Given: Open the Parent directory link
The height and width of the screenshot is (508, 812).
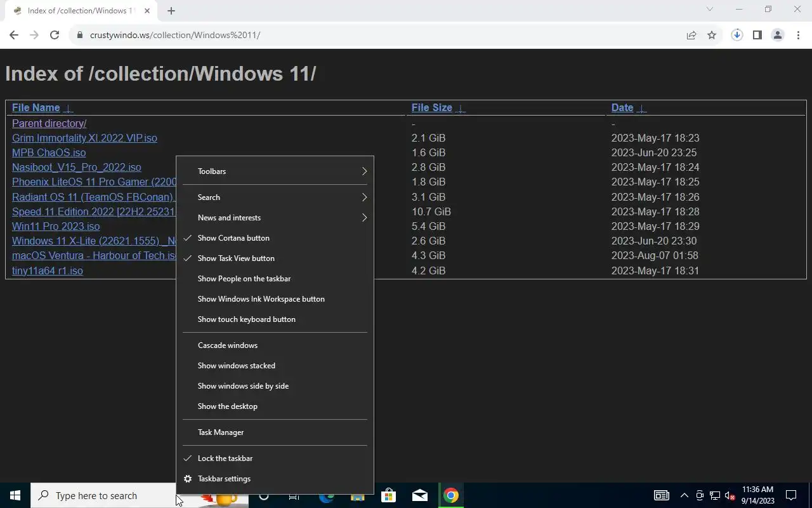Looking at the screenshot, I should coord(49,124).
